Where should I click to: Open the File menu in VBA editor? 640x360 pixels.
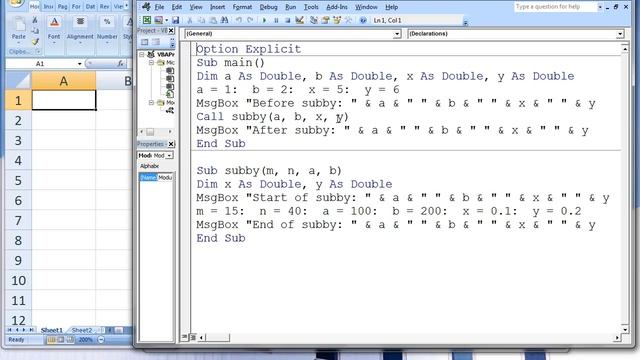pyautogui.click(x=159, y=7)
